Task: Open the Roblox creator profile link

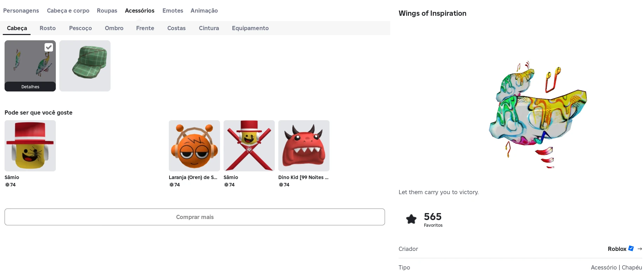Action: [617, 249]
